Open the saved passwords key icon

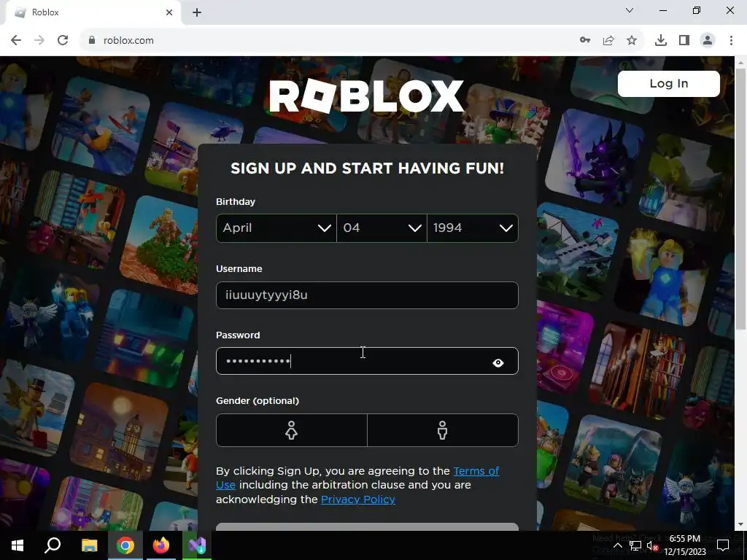point(585,41)
